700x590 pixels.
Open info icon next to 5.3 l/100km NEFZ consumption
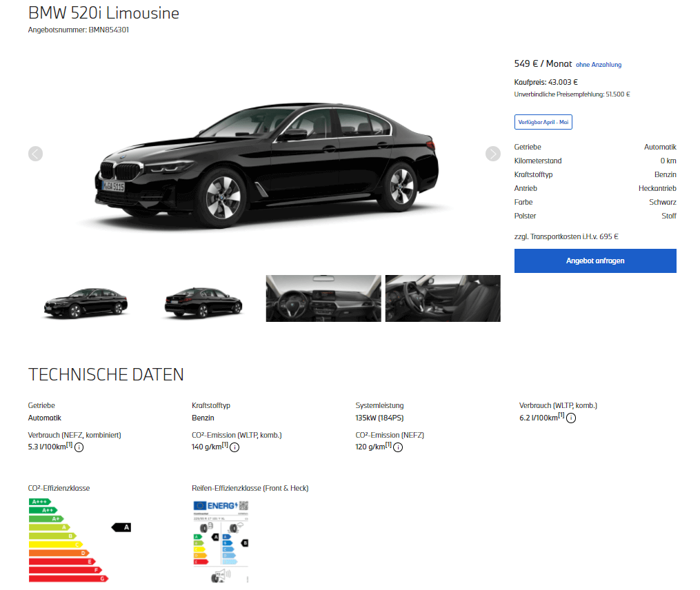[x=79, y=447]
